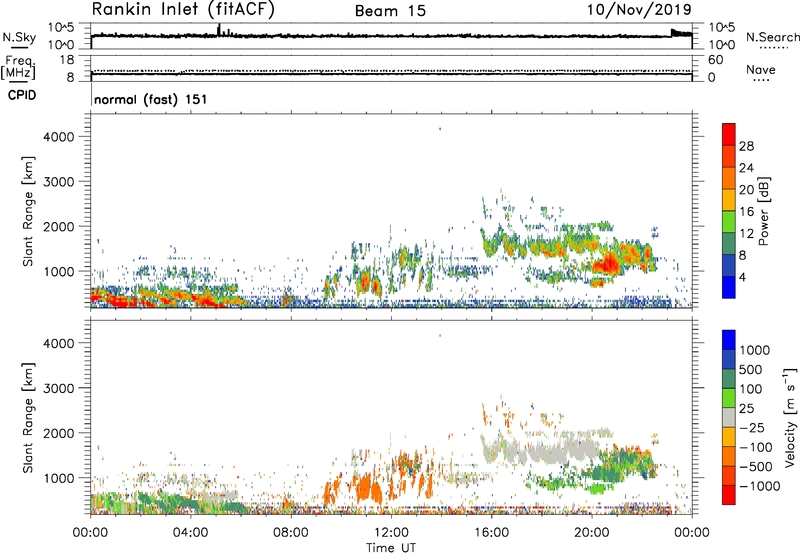
Task: Select the '-1000' velocity colorbar label
Action: 759,486
